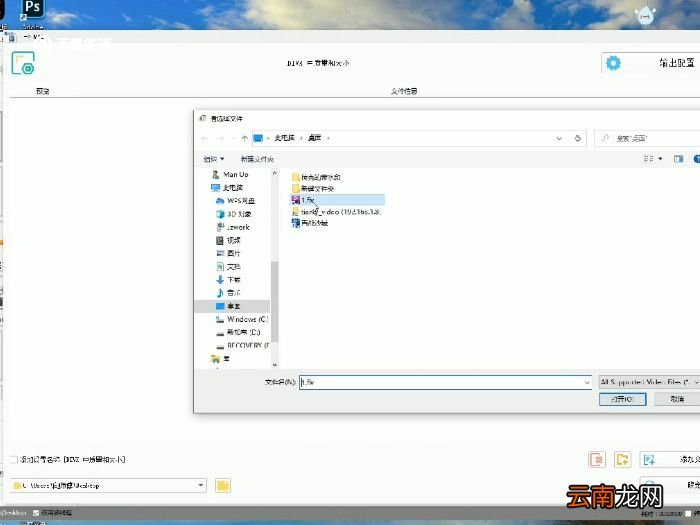The height and width of the screenshot is (525, 700).
Task: Open the output folder path dropdown
Action: pyautogui.click(x=201, y=485)
